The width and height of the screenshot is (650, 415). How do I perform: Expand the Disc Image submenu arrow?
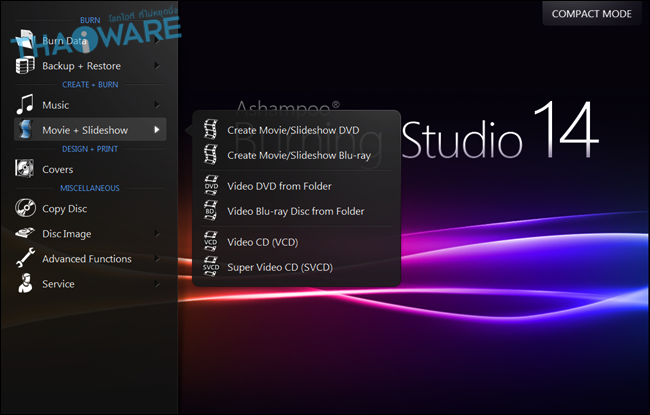coord(157,233)
